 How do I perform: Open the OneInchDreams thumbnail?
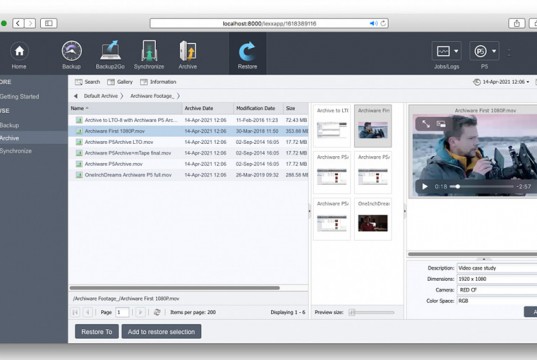click(x=373, y=219)
